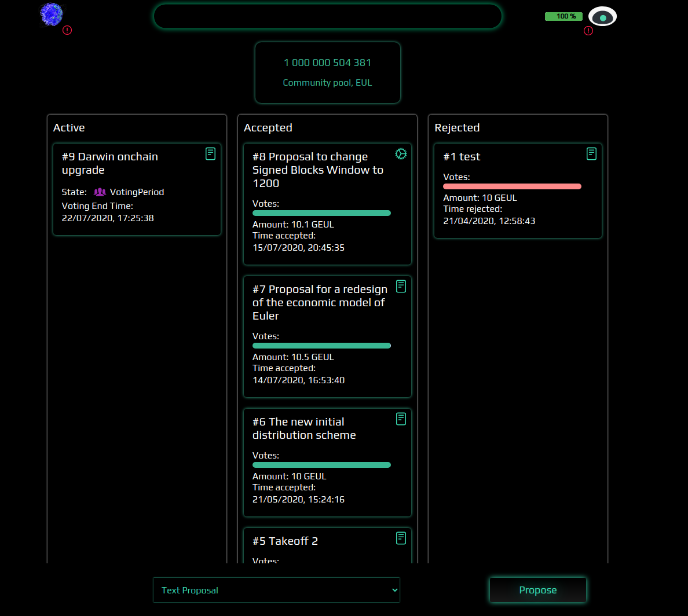
Task: Click 'Amount: 10 GEUL' on proposal #6
Action: pos(289,476)
